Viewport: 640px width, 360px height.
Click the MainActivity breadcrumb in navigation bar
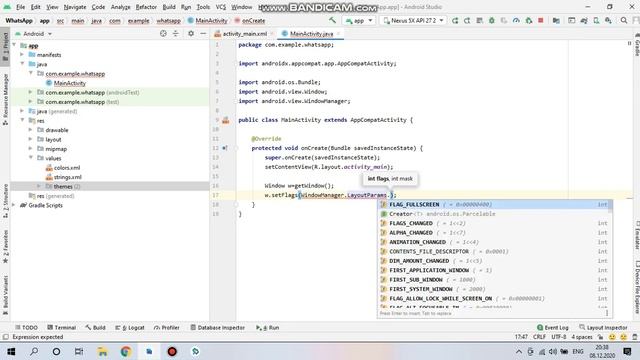pos(207,20)
